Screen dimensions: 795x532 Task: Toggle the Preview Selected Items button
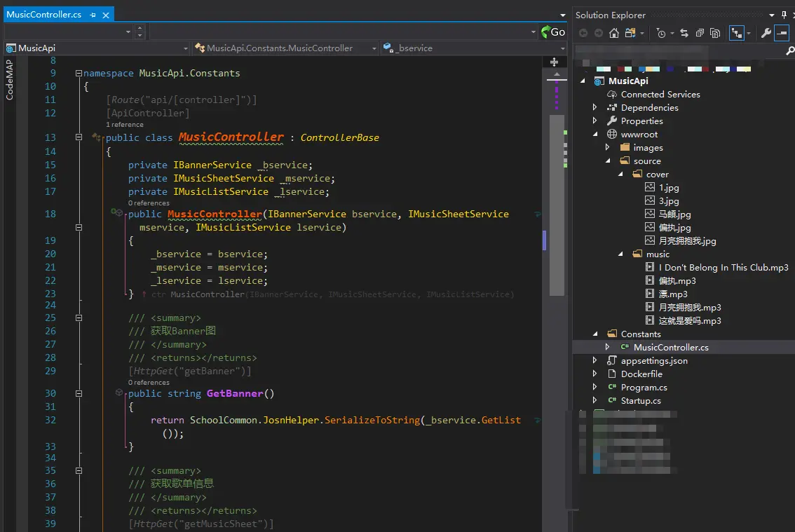pos(782,33)
